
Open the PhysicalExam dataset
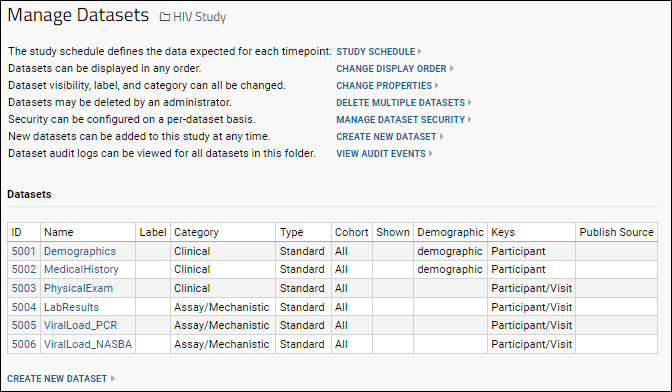pos(78,288)
